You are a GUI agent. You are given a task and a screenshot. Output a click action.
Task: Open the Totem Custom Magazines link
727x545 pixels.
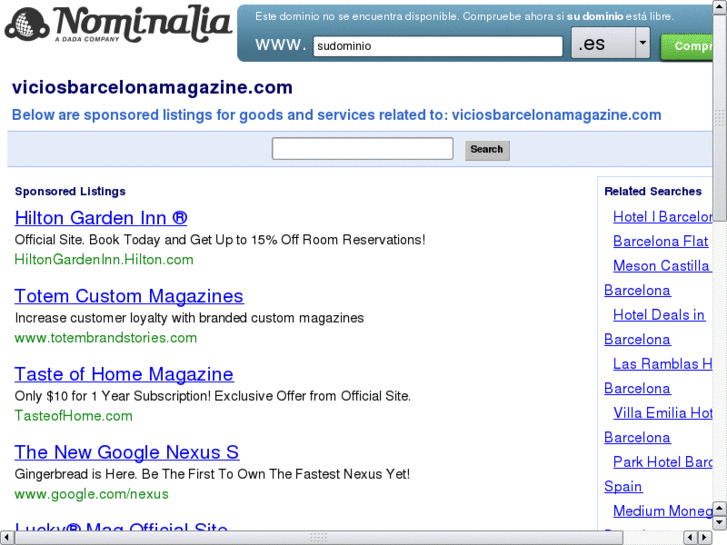point(129,296)
